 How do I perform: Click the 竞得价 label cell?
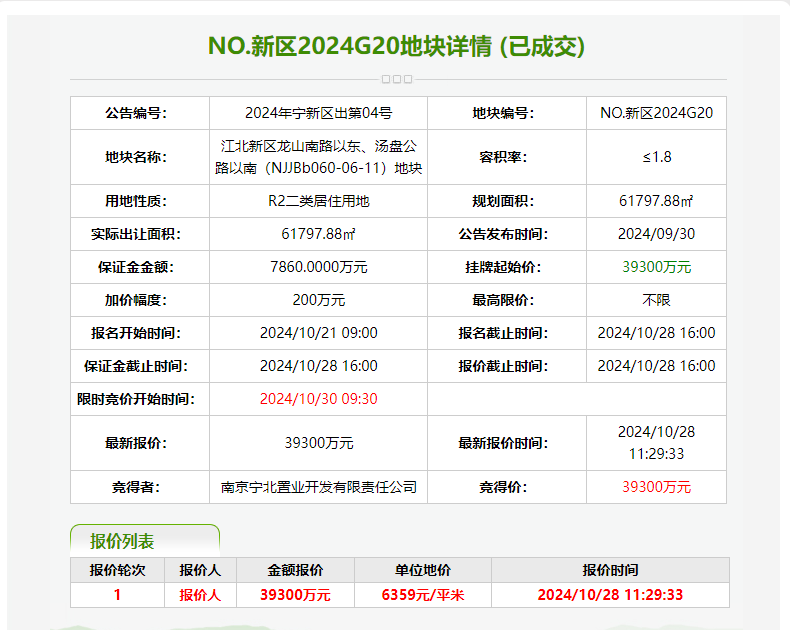(x=507, y=487)
